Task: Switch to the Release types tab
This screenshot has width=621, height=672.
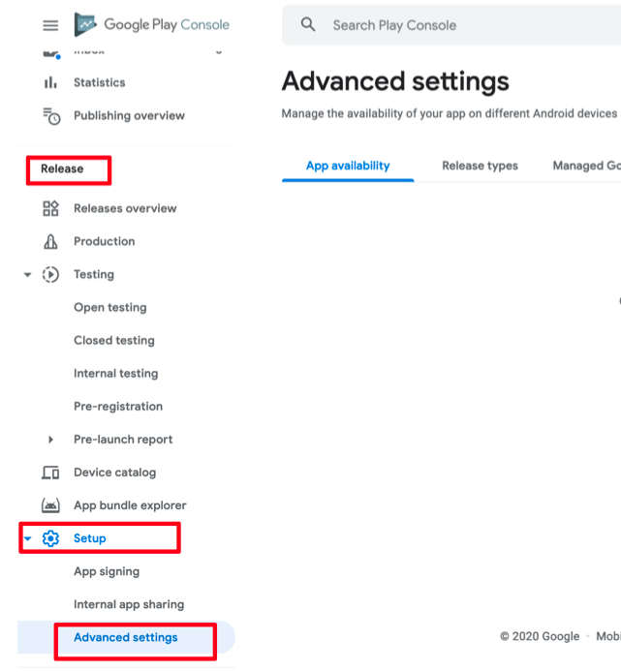Action: tap(480, 166)
